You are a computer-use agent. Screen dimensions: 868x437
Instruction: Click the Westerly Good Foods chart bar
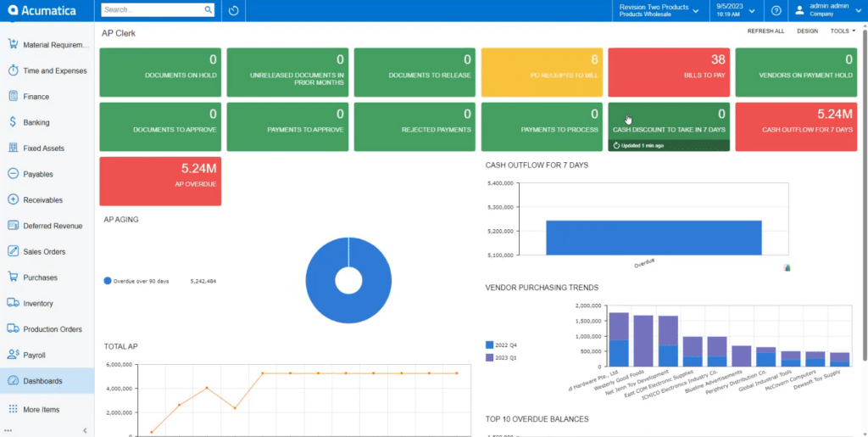[643, 340]
